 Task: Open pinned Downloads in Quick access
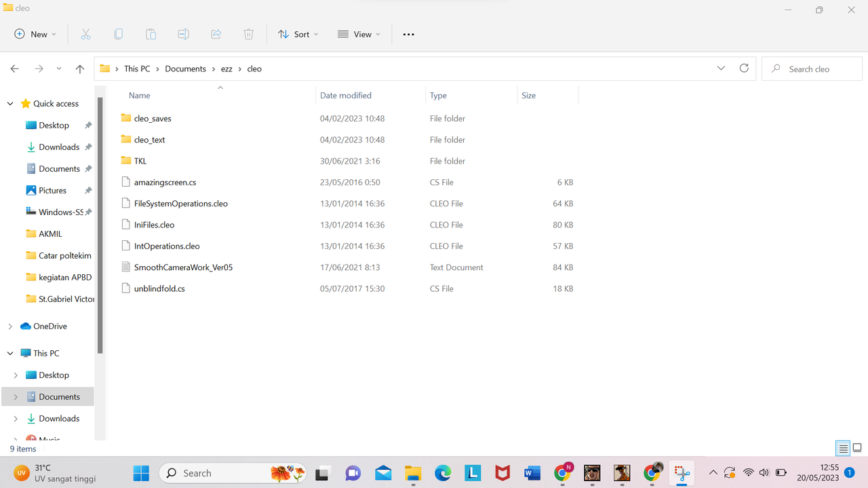click(x=59, y=147)
